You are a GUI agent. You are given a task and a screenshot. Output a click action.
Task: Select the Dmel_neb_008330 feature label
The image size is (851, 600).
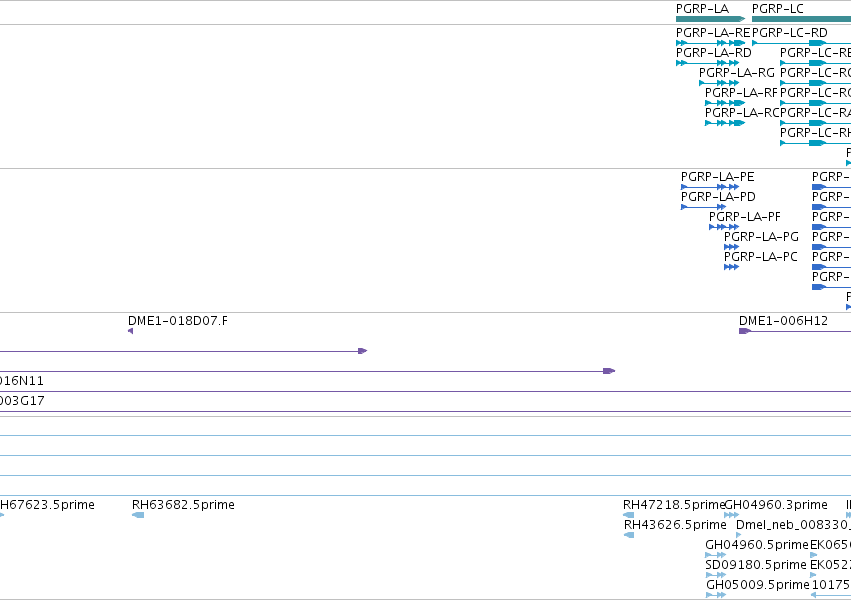[793, 525]
